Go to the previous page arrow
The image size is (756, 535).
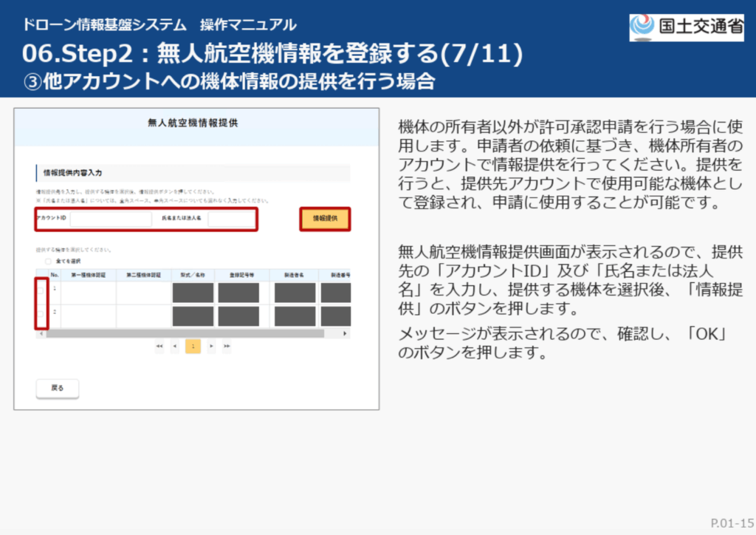[x=175, y=346]
